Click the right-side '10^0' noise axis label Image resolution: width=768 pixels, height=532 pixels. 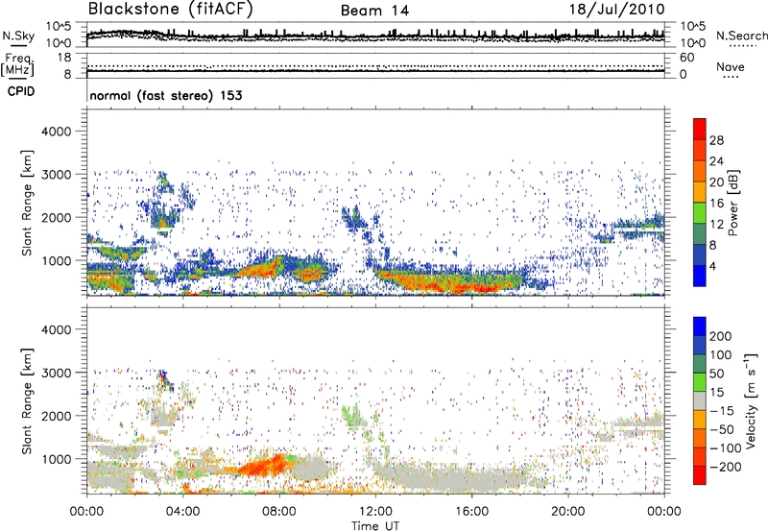coord(693,43)
